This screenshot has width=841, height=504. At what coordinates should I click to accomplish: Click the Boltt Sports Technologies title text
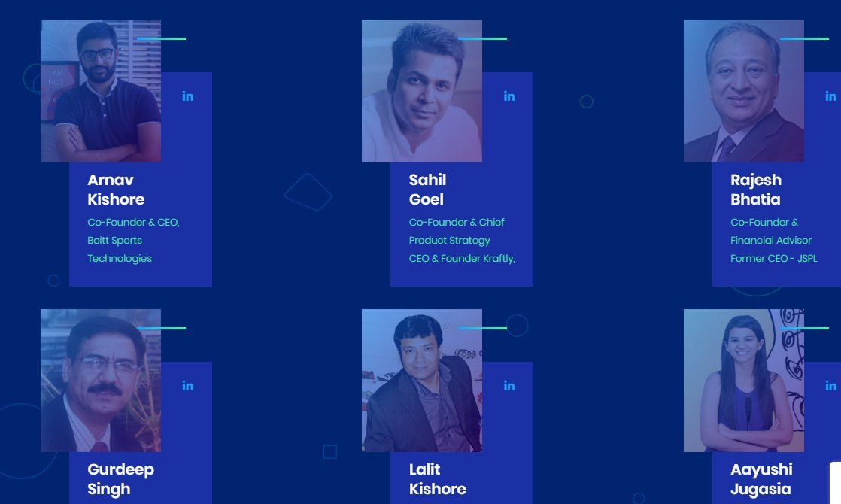click(x=120, y=249)
